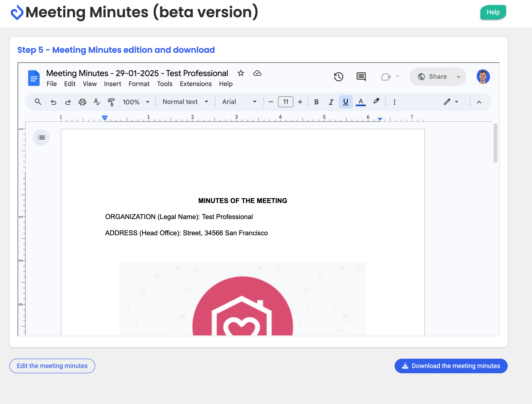Open the text color picker

pos(361,102)
